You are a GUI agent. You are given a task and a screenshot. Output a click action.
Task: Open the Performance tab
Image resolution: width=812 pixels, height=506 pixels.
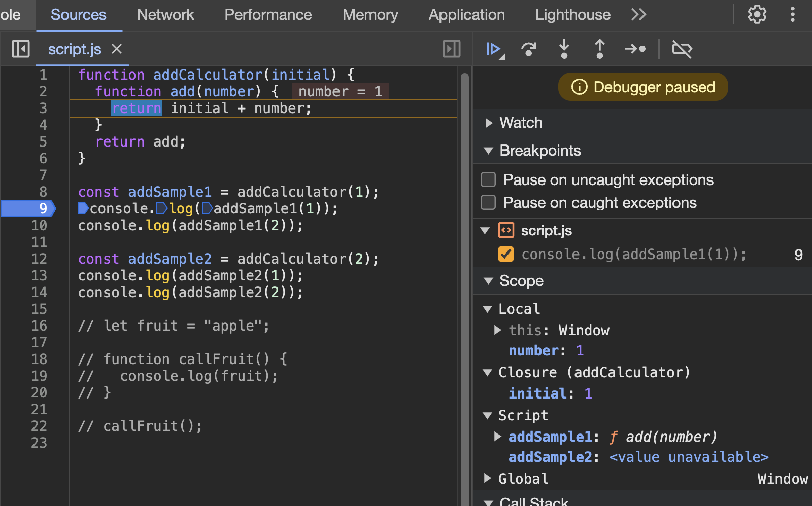pos(268,15)
